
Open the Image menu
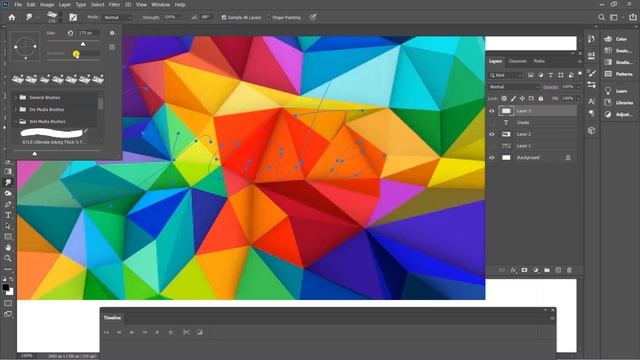tap(47, 4)
